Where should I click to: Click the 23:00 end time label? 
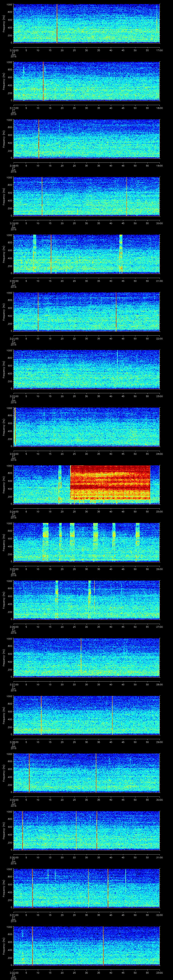[159, 396]
